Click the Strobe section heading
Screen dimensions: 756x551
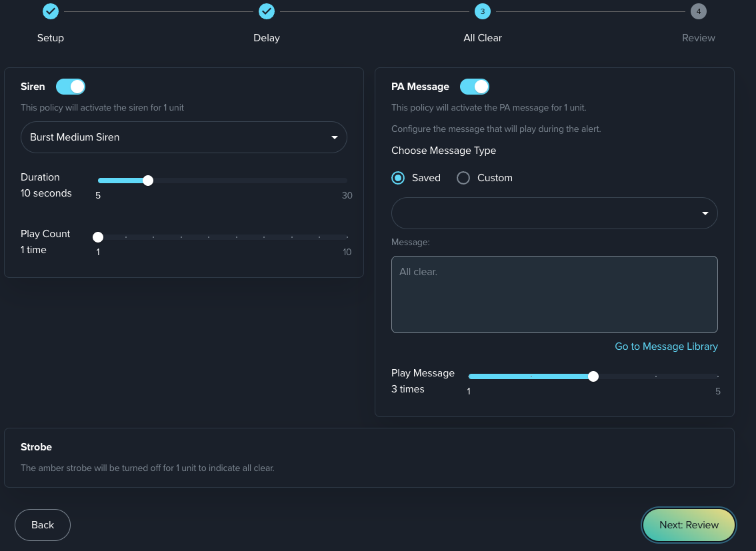pyautogui.click(x=36, y=447)
